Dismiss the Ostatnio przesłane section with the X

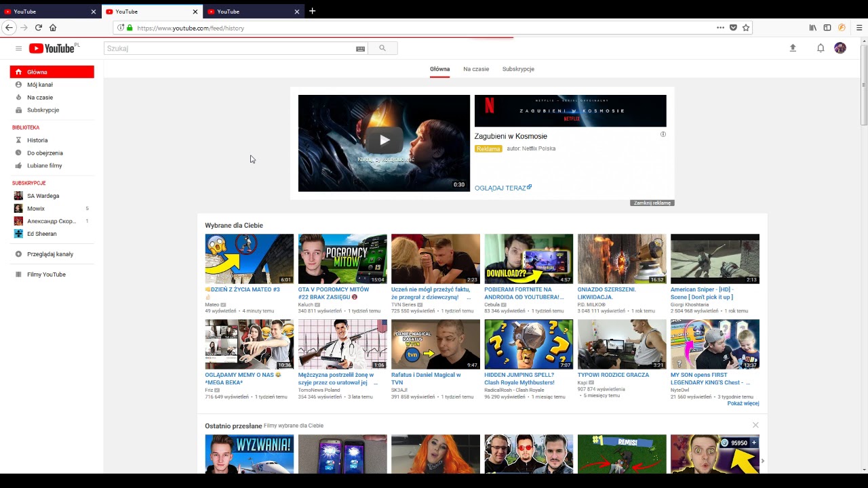pyautogui.click(x=755, y=425)
